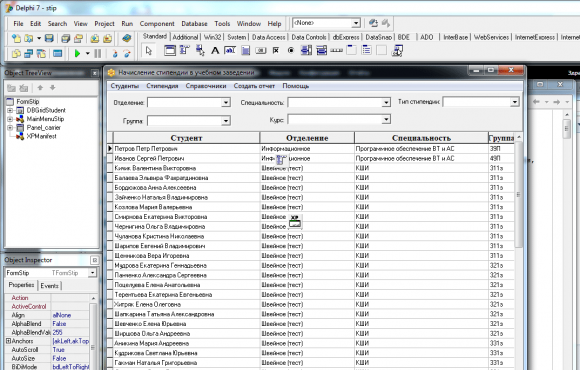Viewport: 580px width, 370px height.
Task: Open the Специальность dropdown list
Action: [386, 102]
